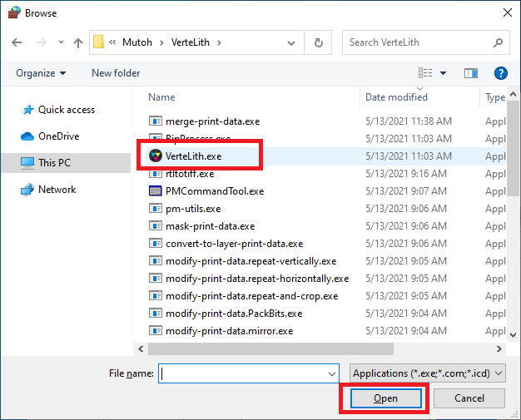Expand Mutoh path chevron in address bar
Viewport: 521px width, 420px height.
tap(161, 42)
